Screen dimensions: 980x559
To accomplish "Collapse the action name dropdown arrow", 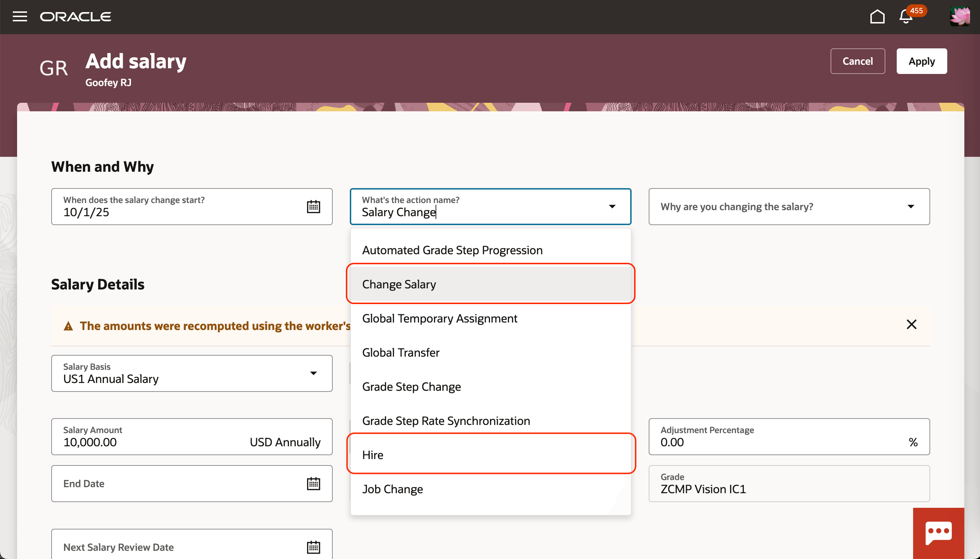I will click(x=612, y=206).
